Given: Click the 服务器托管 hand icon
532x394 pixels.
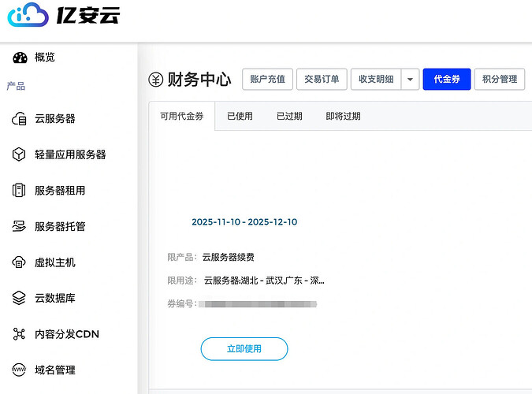Looking at the screenshot, I should pyautogui.click(x=20, y=226).
